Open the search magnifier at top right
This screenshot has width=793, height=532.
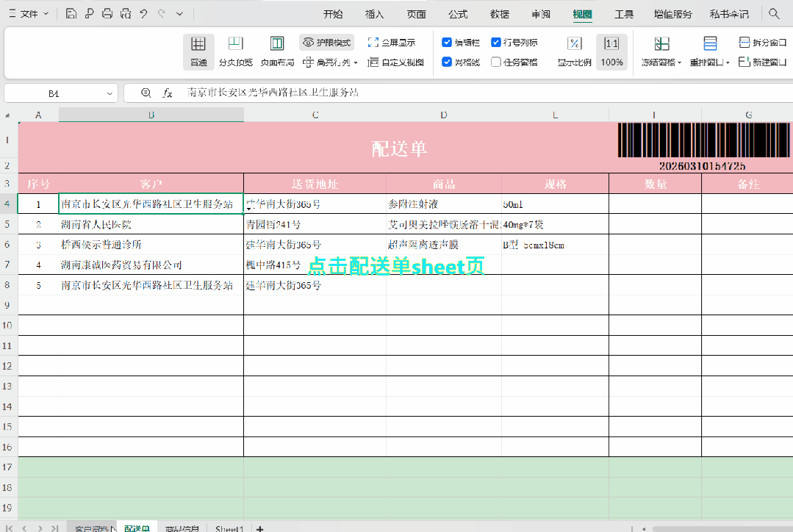click(x=774, y=14)
